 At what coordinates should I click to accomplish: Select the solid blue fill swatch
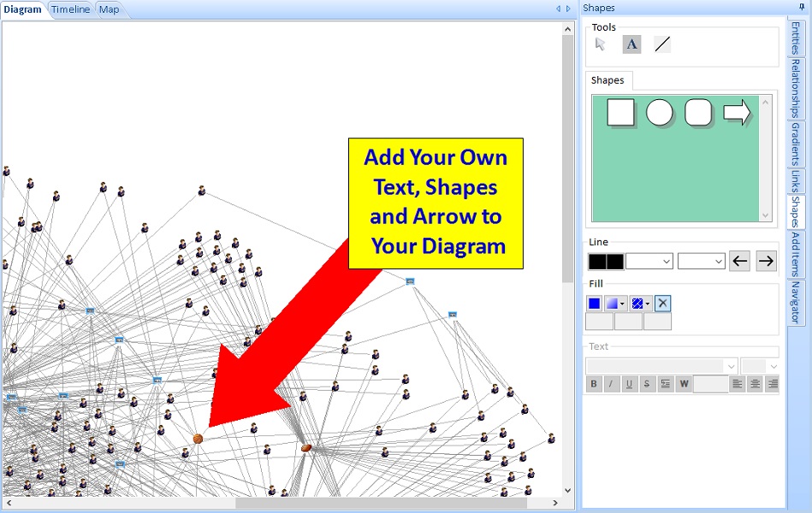pos(594,303)
